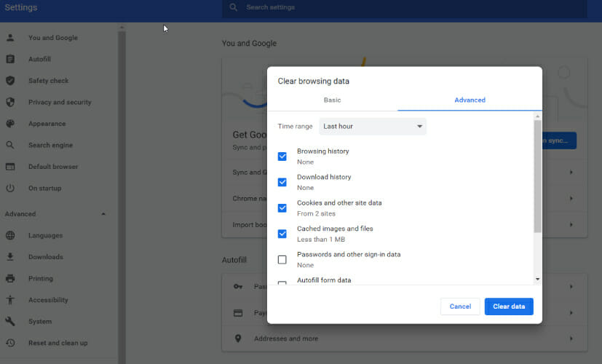This screenshot has height=364, width=602.
Task: Click the chevron on the Passwords row
Action: click(571, 286)
